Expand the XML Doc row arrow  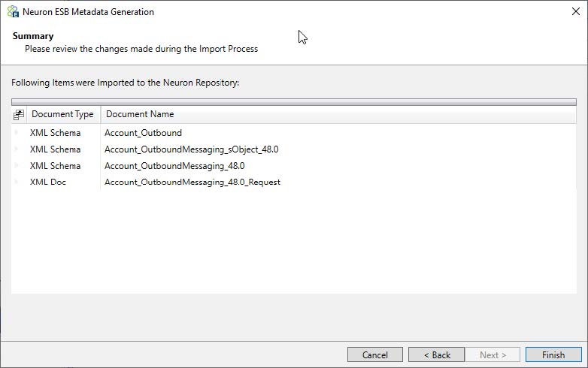[x=17, y=182]
